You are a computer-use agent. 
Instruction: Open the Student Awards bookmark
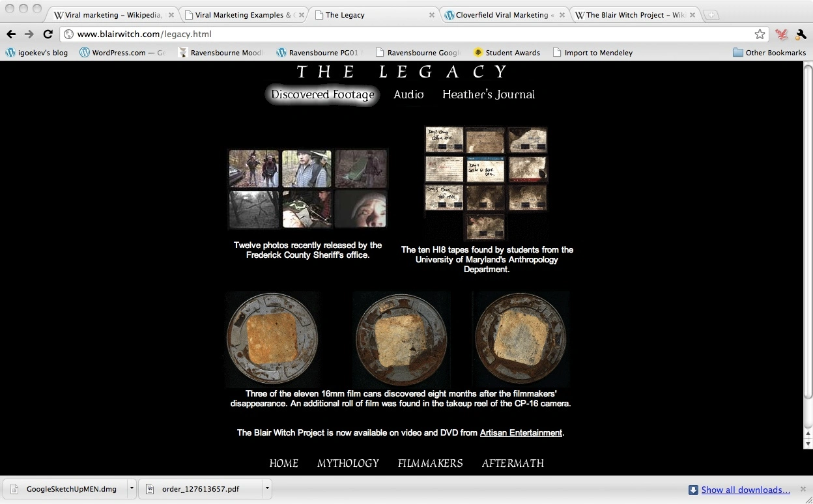(x=506, y=53)
